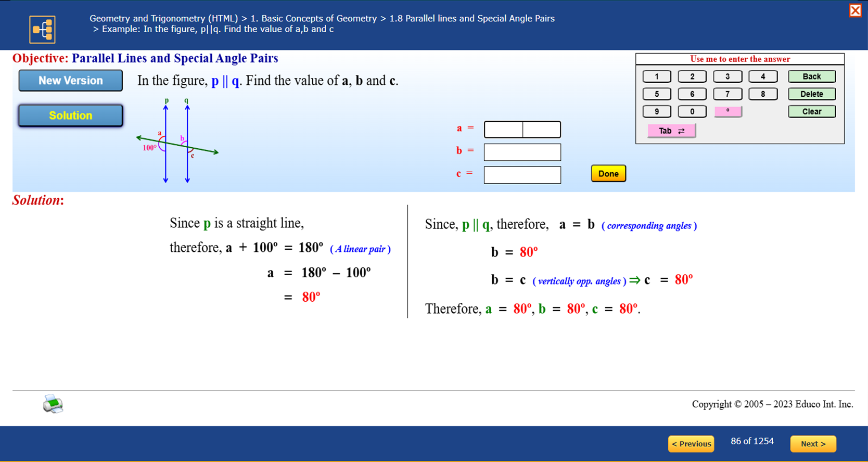
Task: Click into the answer field for a
Action: [x=522, y=130]
